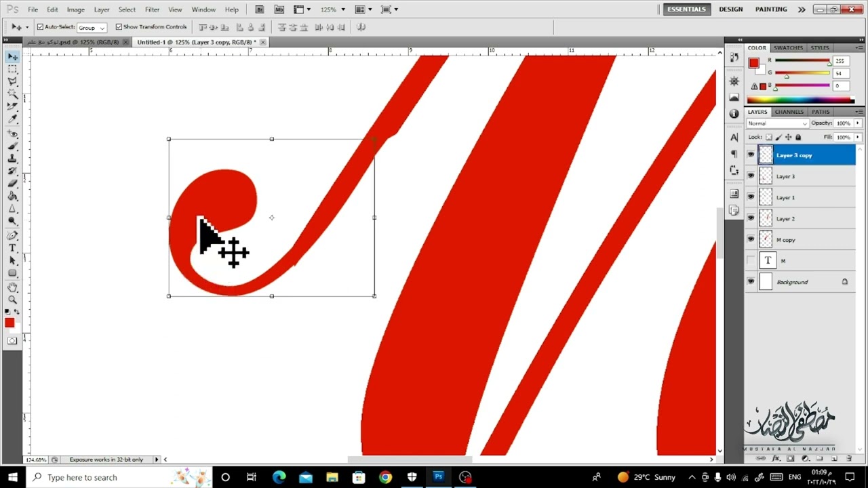Close the Untitled-1 document tab
This screenshot has width=868, height=488.
[x=263, y=42]
